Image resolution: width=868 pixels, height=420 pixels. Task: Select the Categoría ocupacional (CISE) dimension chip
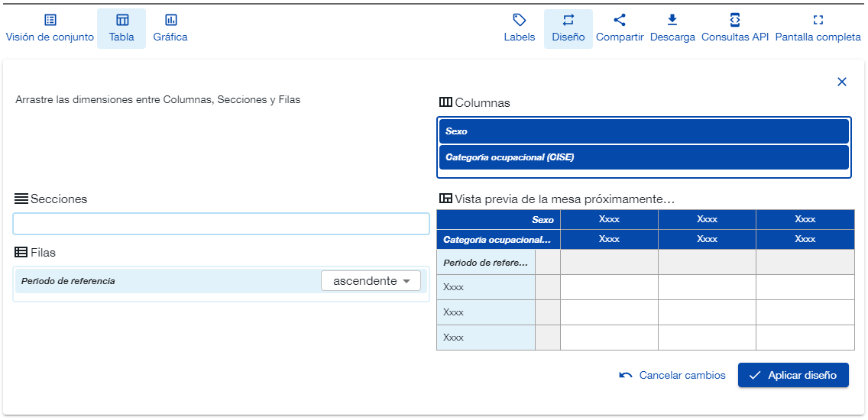tap(644, 157)
